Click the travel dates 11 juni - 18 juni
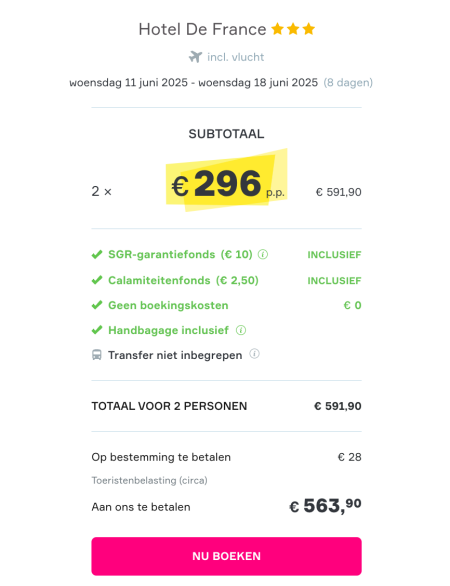The height and width of the screenshot is (586, 450). pyautogui.click(x=194, y=82)
